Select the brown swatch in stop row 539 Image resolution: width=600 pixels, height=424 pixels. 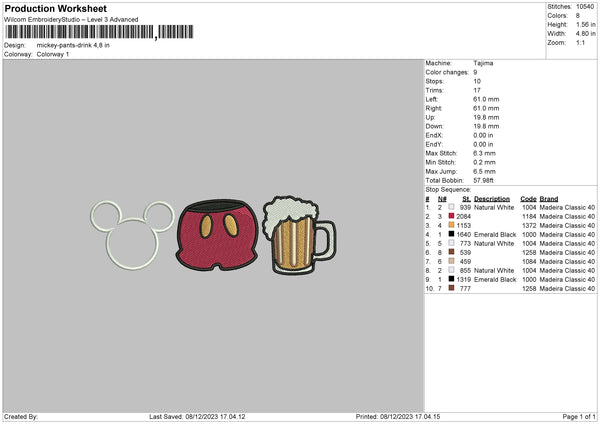pos(452,252)
